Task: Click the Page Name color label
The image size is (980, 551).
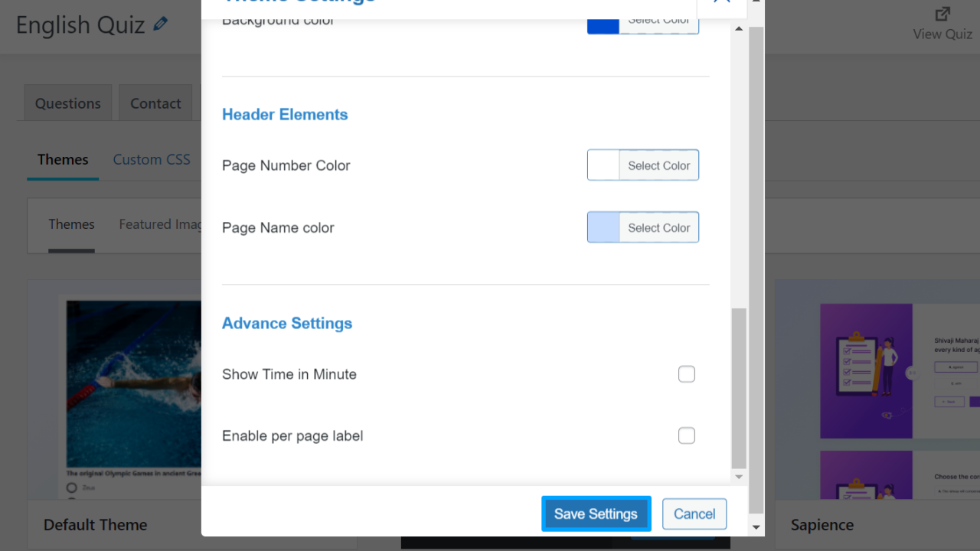Action: [x=278, y=227]
